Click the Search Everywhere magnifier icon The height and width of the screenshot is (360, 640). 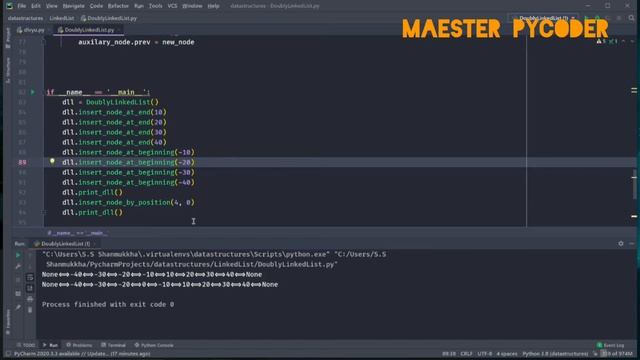tap(631, 18)
